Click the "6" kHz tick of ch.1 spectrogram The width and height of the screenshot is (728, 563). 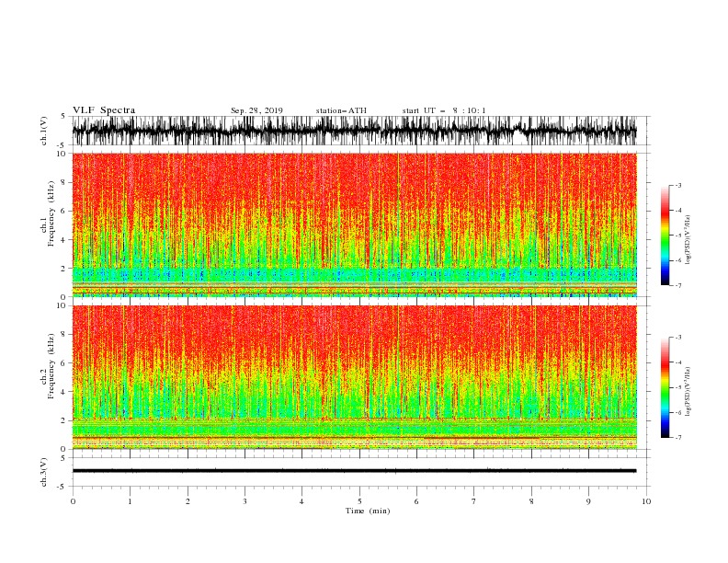click(63, 212)
